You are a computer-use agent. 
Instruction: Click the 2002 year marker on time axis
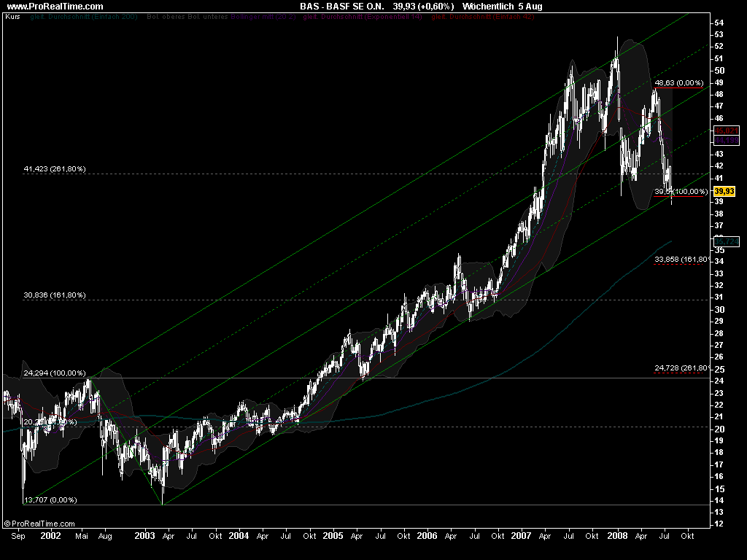50,536
